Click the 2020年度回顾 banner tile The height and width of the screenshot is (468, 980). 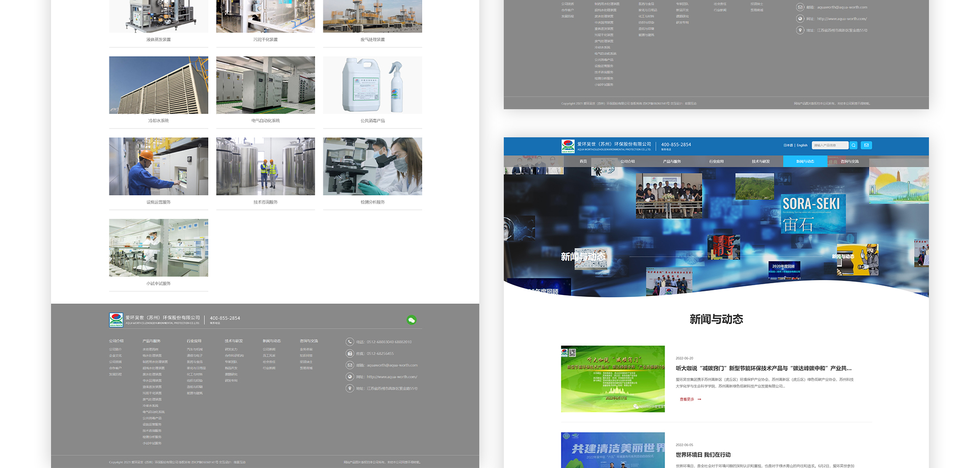pos(785,270)
